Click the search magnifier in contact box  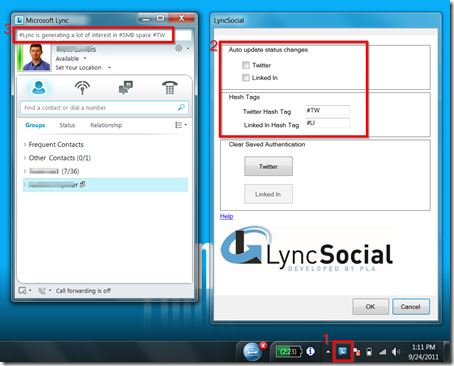181,107
